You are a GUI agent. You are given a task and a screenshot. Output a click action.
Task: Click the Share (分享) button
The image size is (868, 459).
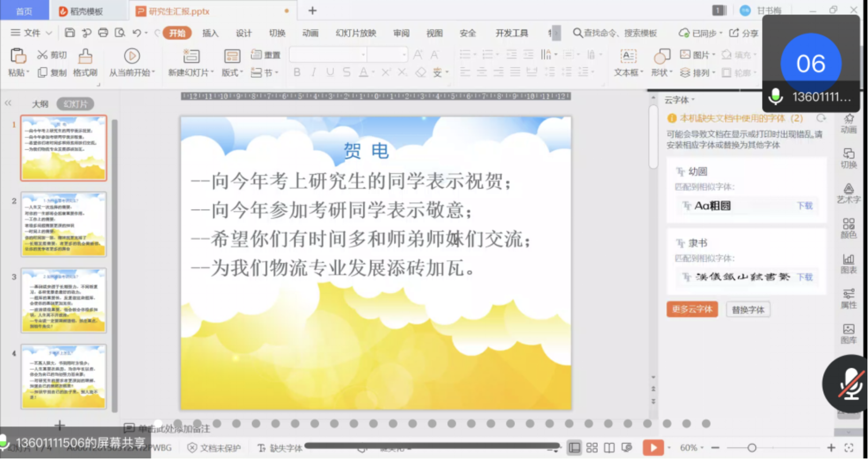point(744,33)
